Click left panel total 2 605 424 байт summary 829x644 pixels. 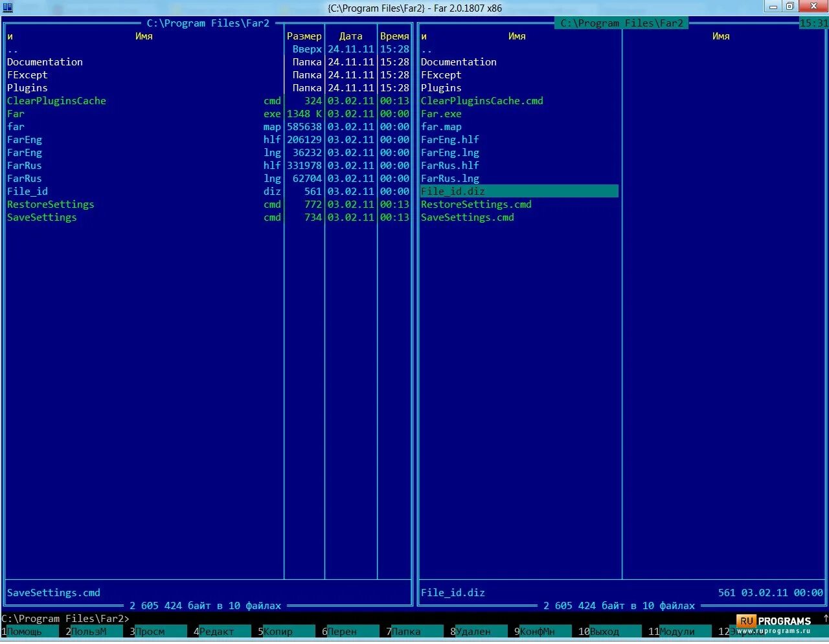[x=205, y=606]
